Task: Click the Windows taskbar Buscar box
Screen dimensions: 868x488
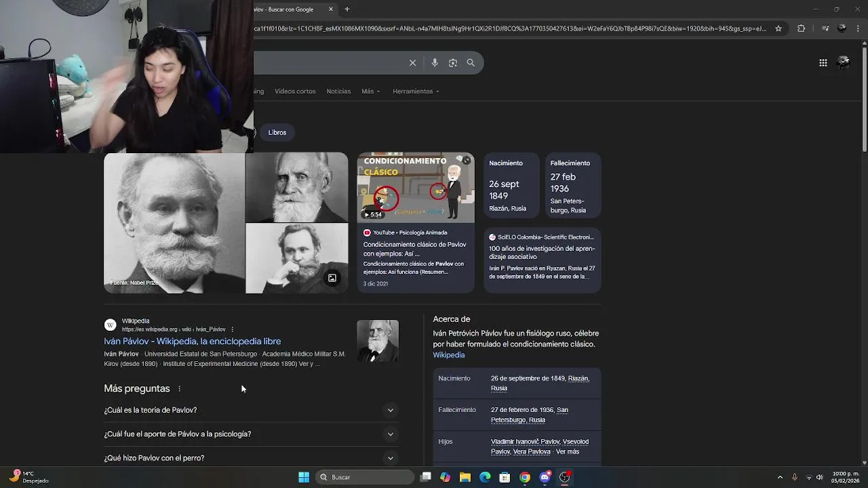Action: pyautogui.click(x=366, y=477)
